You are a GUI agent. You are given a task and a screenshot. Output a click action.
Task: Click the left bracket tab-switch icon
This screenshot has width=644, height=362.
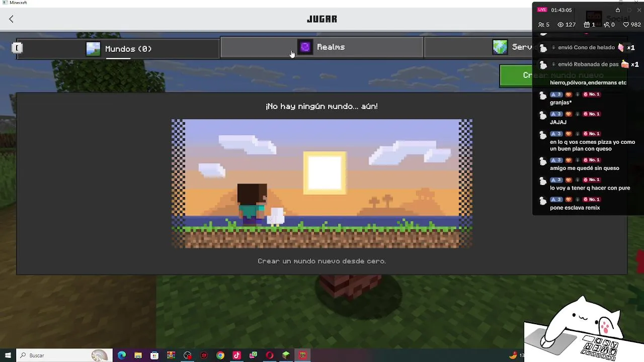17,48
